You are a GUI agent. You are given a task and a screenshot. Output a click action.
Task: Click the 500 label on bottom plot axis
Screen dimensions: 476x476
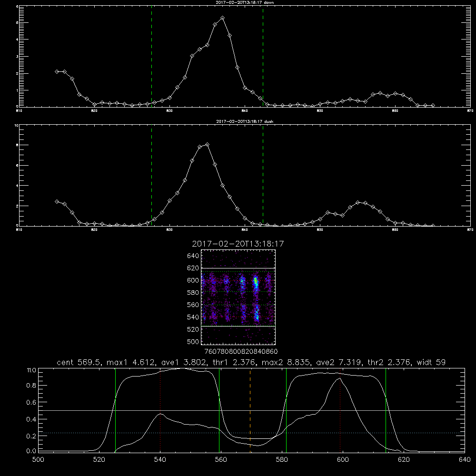(38, 460)
